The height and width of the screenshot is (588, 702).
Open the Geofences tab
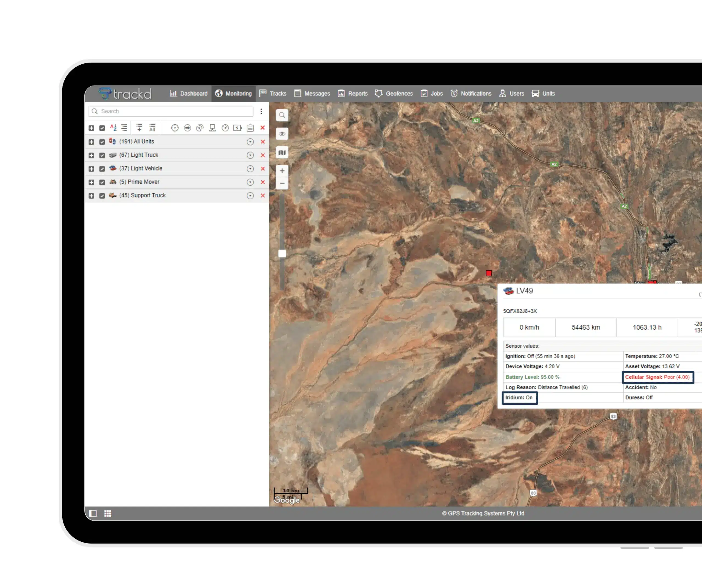394,93
